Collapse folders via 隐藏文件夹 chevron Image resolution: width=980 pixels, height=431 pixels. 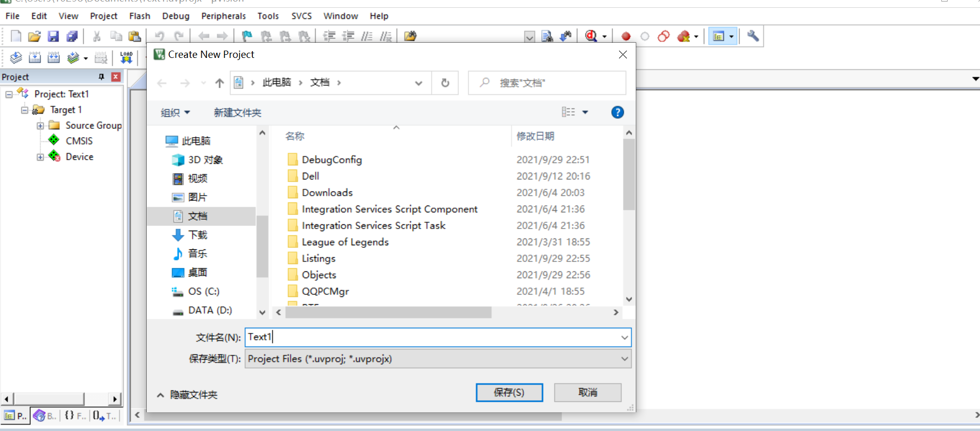[x=160, y=395]
